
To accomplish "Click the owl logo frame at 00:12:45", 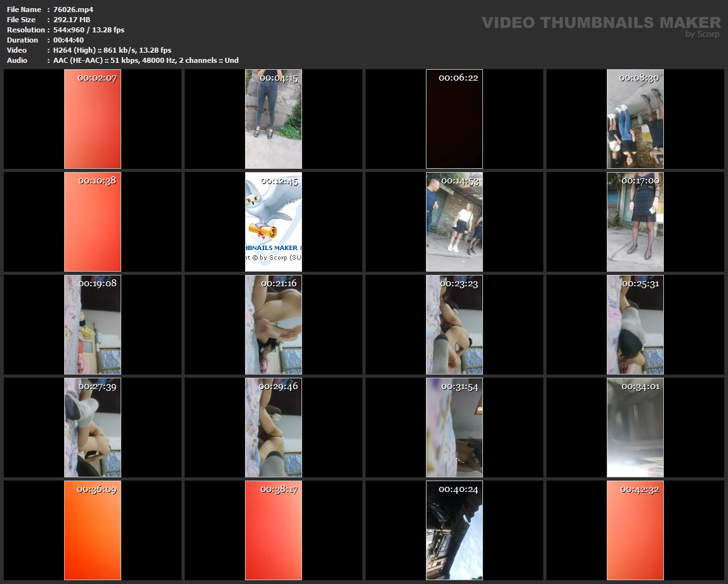I will [x=274, y=222].
